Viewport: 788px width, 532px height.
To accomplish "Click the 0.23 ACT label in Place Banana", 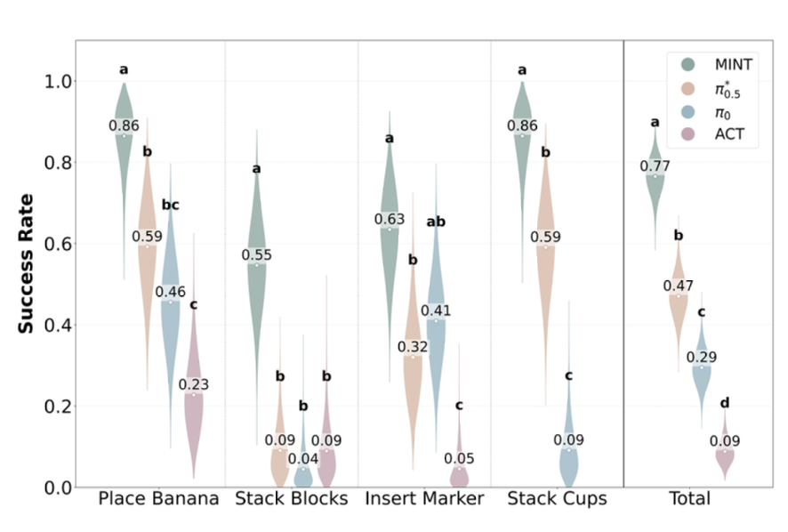I will [x=194, y=384].
